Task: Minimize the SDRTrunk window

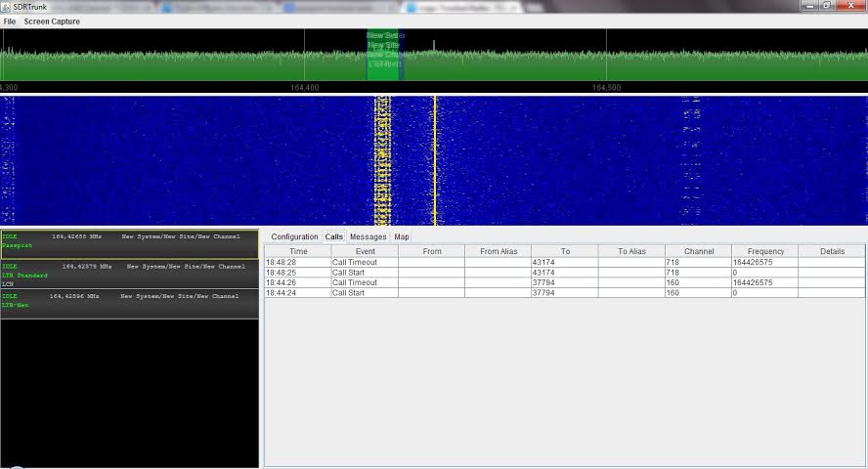Action: pyautogui.click(x=810, y=6)
